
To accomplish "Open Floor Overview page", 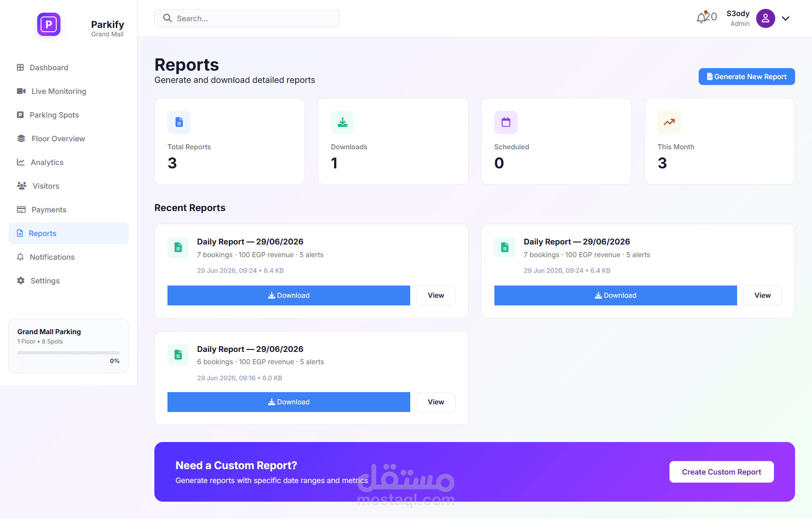I will coord(69,139).
